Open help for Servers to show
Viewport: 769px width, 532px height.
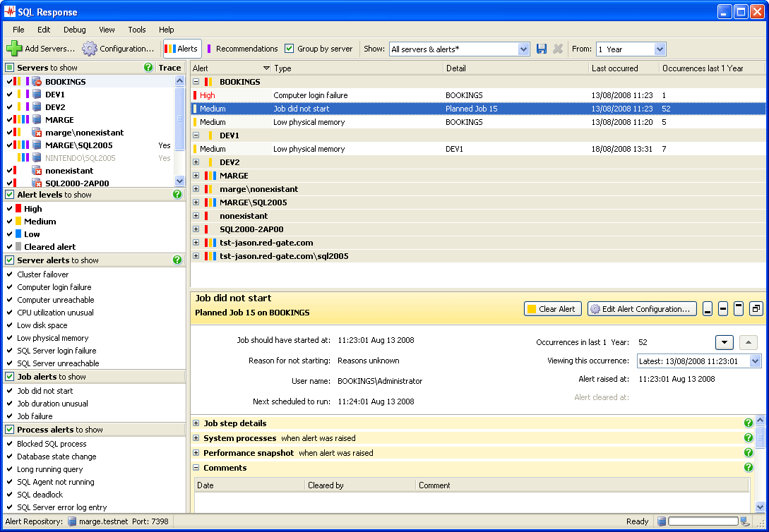pyautogui.click(x=148, y=68)
